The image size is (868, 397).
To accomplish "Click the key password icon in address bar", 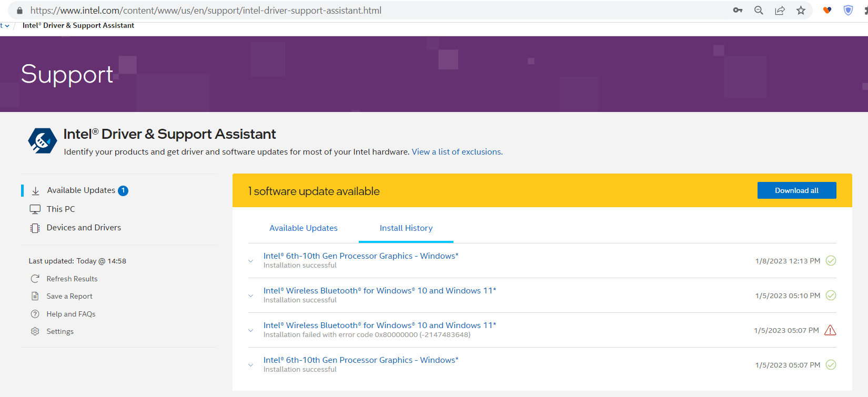I will pyautogui.click(x=738, y=10).
